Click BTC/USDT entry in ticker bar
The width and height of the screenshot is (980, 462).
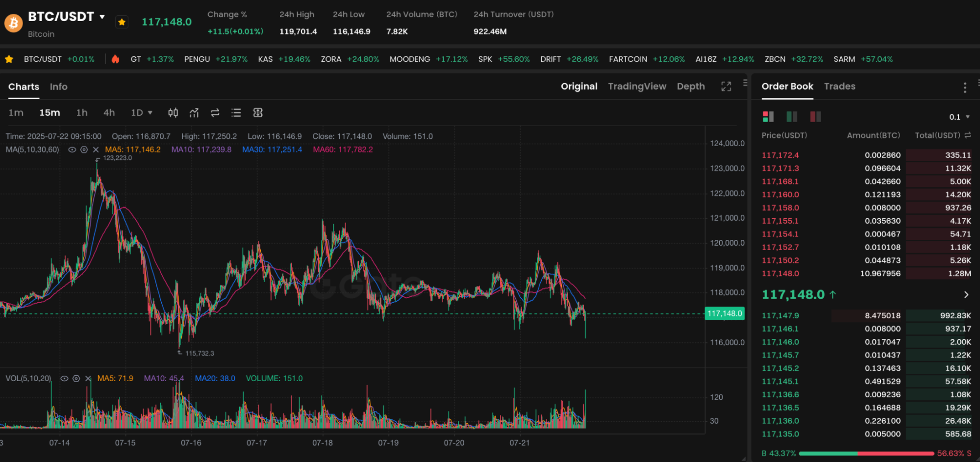[x=59, y=59]
